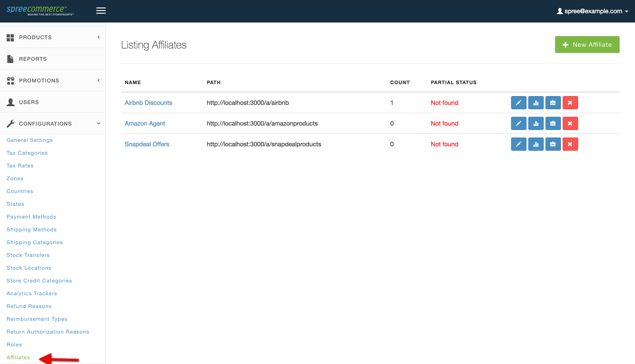Image resolution: width=635 pixels, height=364 pixels.
Task: Open Stock Locations page
Action: point(29,268)
